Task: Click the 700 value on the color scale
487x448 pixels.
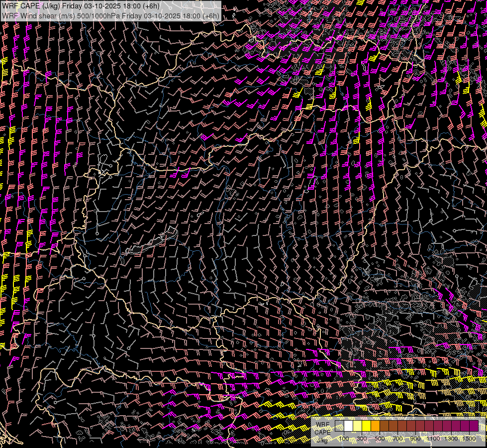Action: [397, 439]
